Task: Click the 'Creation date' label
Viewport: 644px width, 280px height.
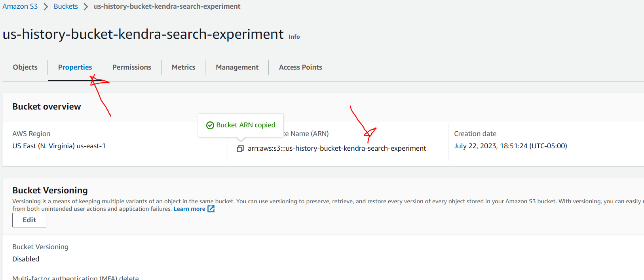Action: [x=475, y=134]
